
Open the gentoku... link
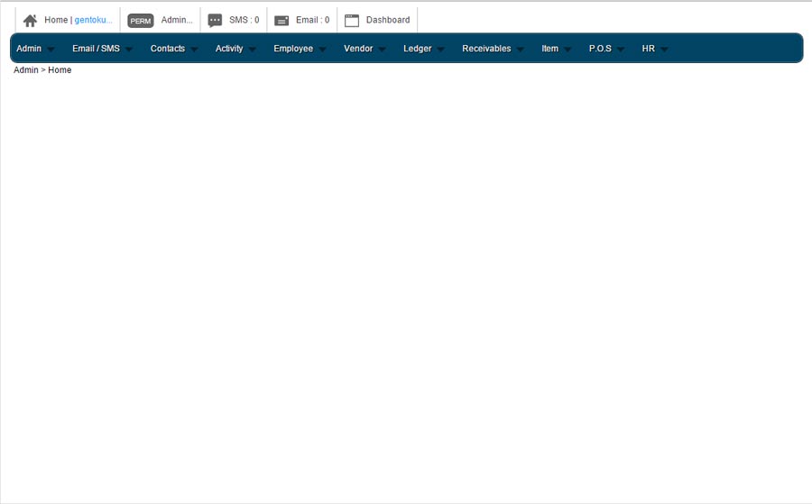[x=93, y=20]
